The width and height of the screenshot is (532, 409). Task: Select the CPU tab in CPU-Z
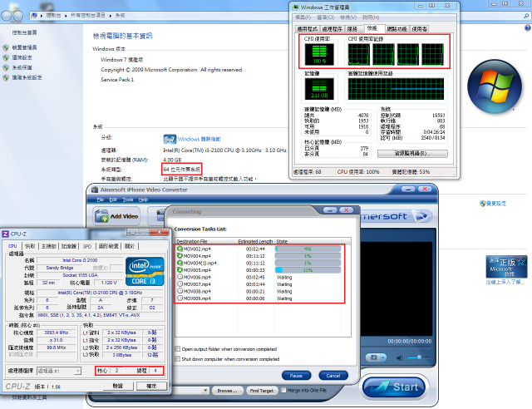click(12, 246)
